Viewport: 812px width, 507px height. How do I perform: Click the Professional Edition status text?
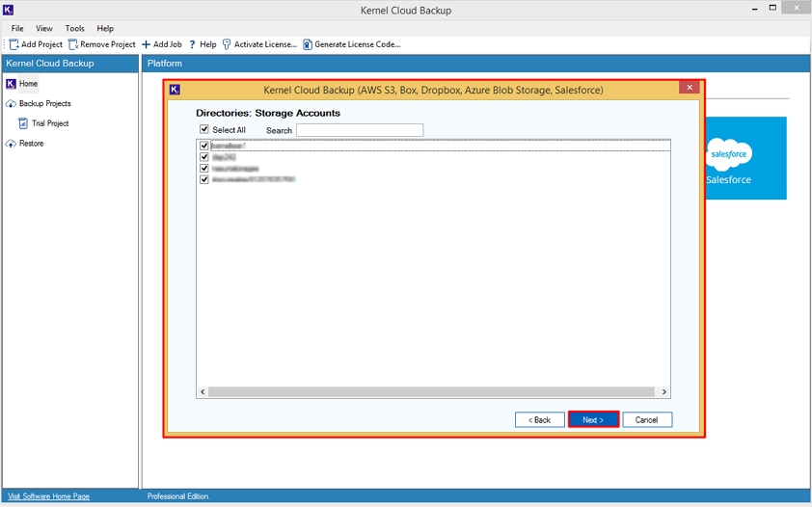click(178, 496)
